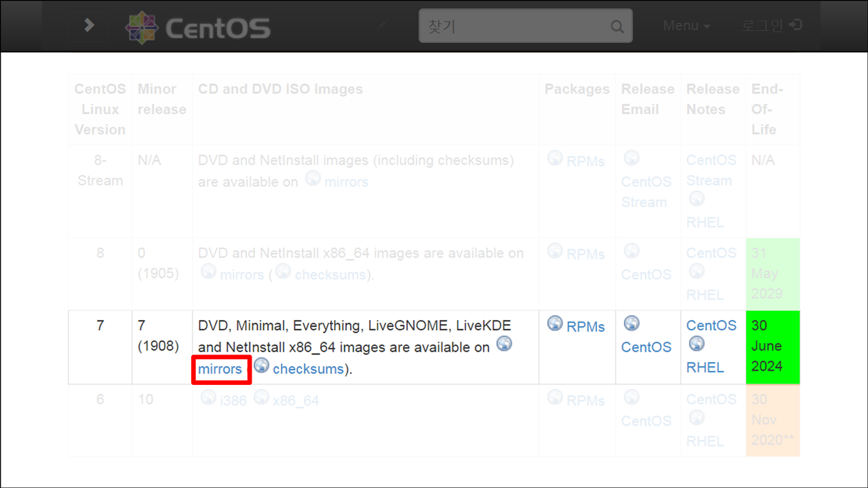Open CentOS Stream release notes link
Screen dimensions: 868x488
click(711, 170)
